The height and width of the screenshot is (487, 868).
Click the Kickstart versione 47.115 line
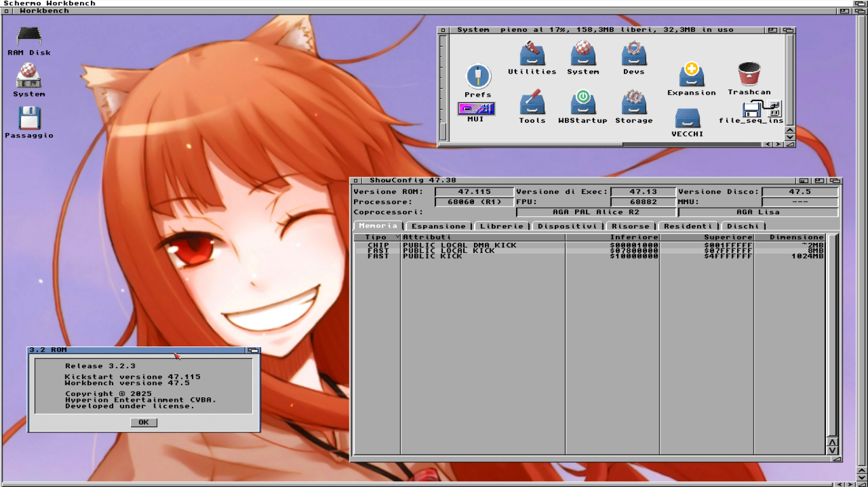(x=132, y=377)
